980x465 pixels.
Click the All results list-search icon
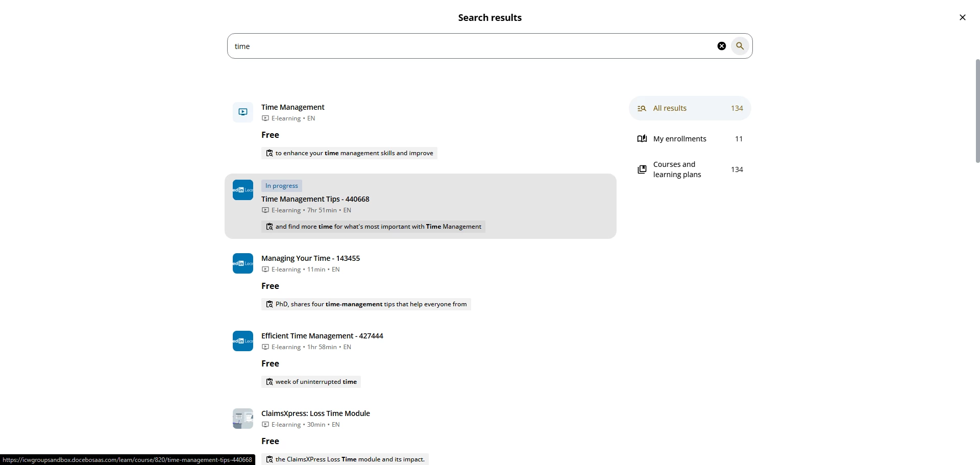coord(642,108)
